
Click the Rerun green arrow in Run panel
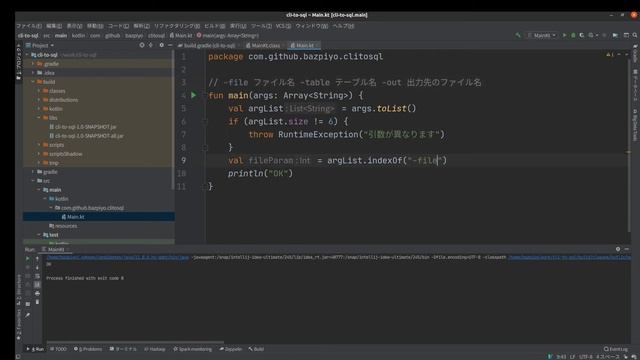click(x=28, y=258)
